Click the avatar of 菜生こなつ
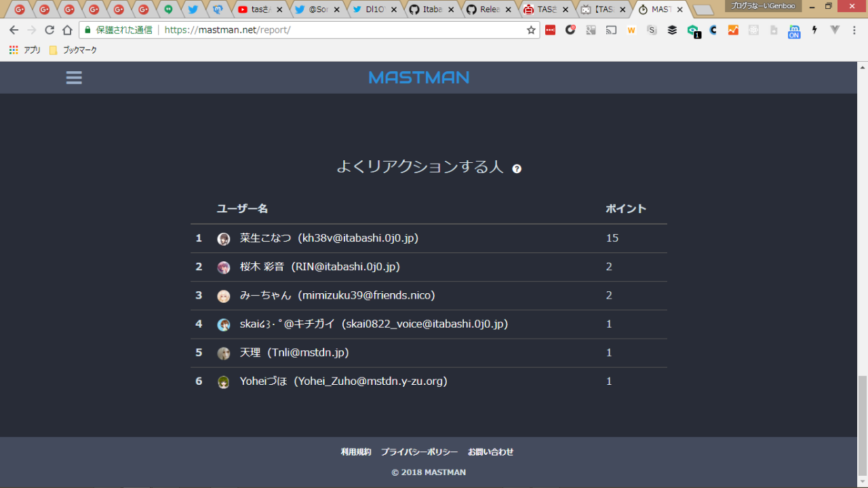Viewport: 868px width, 488px height. (224, 239)
